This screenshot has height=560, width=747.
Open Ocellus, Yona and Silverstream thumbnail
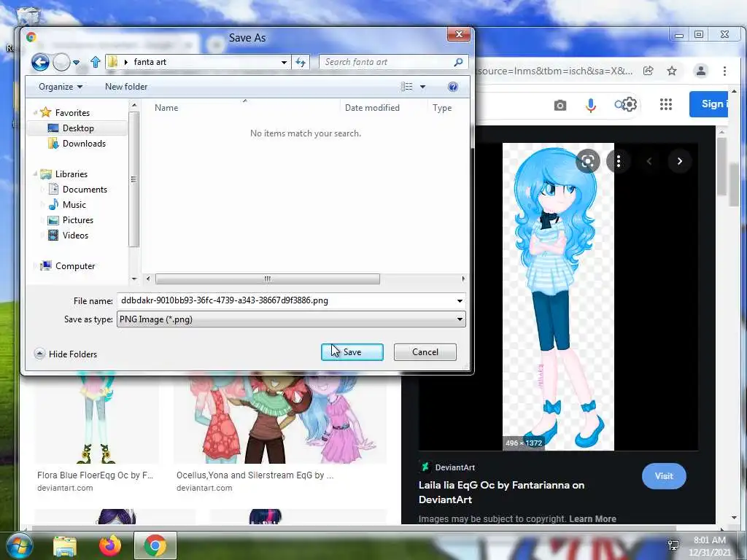point(280,419)
